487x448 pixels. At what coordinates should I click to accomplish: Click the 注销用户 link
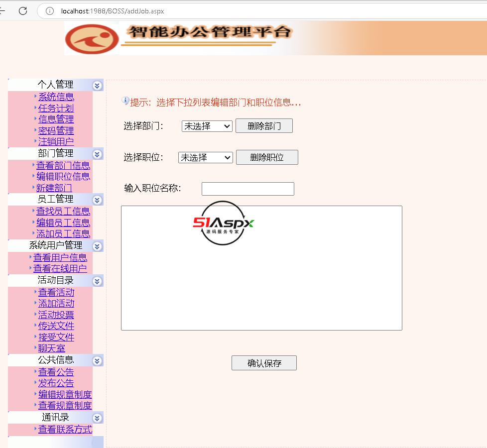point(56,141)
